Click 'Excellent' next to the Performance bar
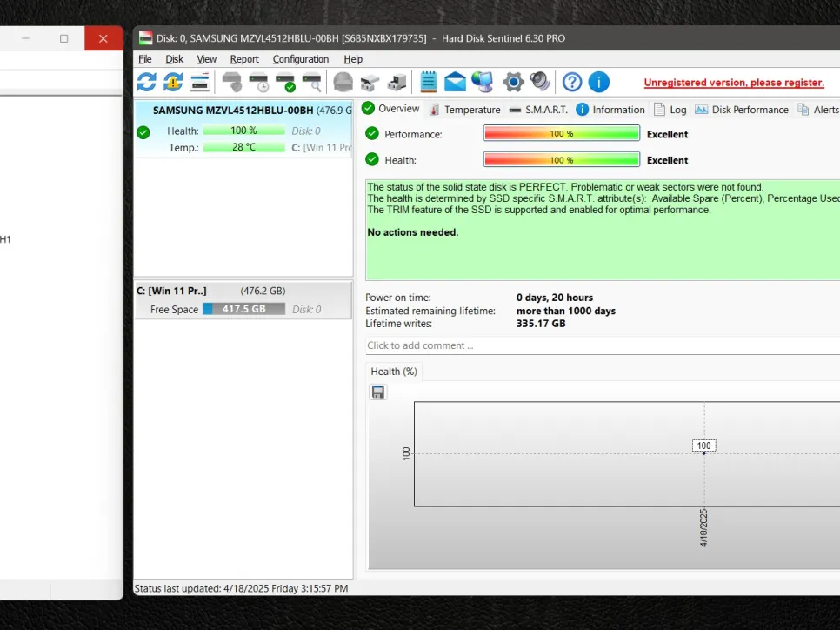Image resolution: width=840 pixels, height=630 pixels. pos(667,134)
